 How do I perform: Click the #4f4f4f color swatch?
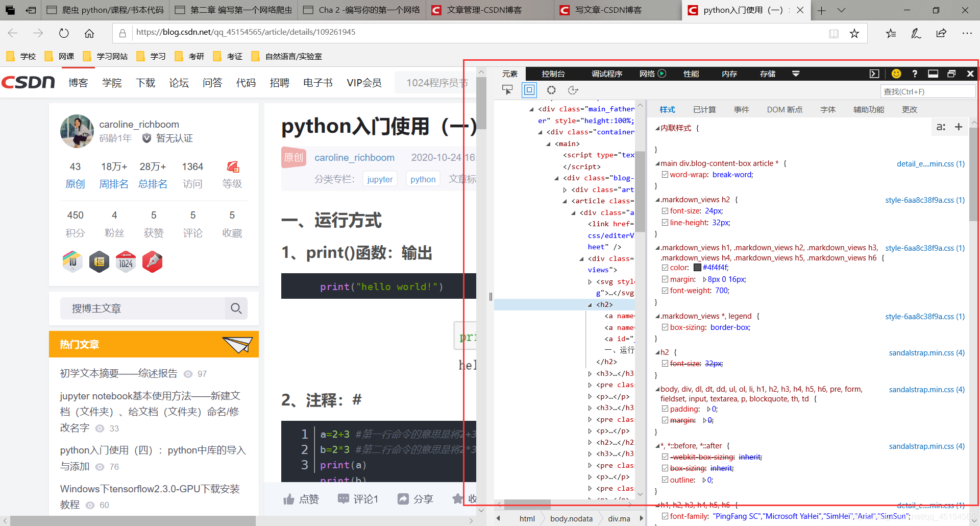point(698,268)
